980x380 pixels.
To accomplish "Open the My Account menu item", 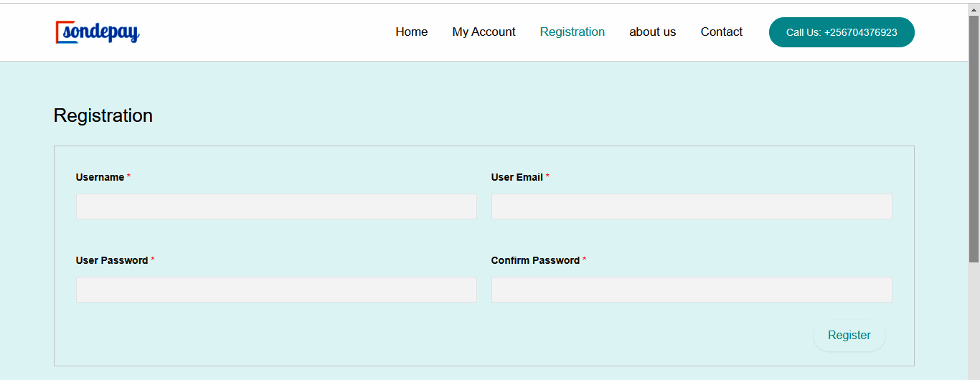I will point(484,32).
